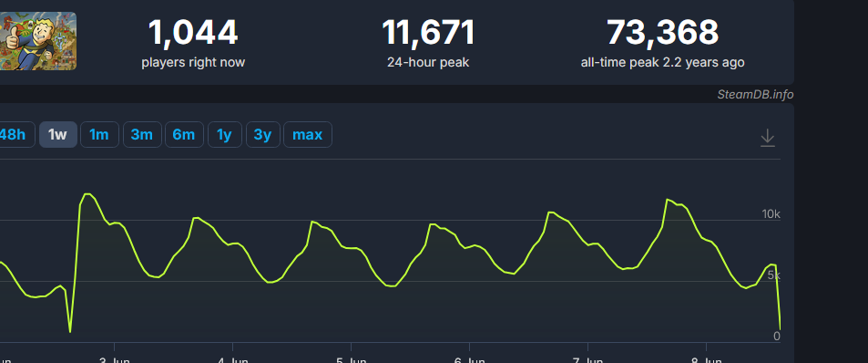Click the peak before 8 Jun

point(668,200)
